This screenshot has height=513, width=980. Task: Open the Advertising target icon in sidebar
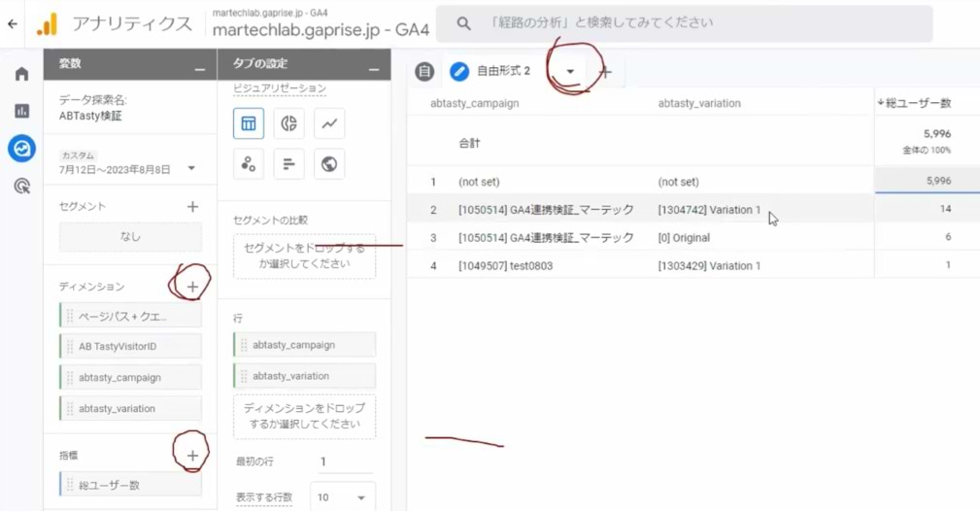coord(22,186)
